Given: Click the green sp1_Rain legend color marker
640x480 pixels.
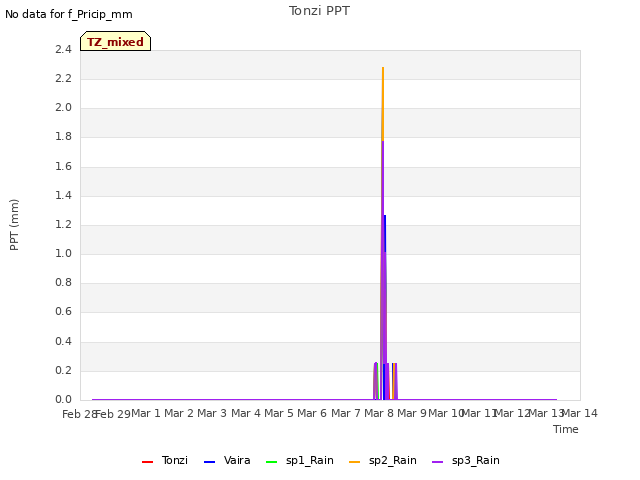Looking at the screenshot, I should pyautogui.click(x=271, y=462).
